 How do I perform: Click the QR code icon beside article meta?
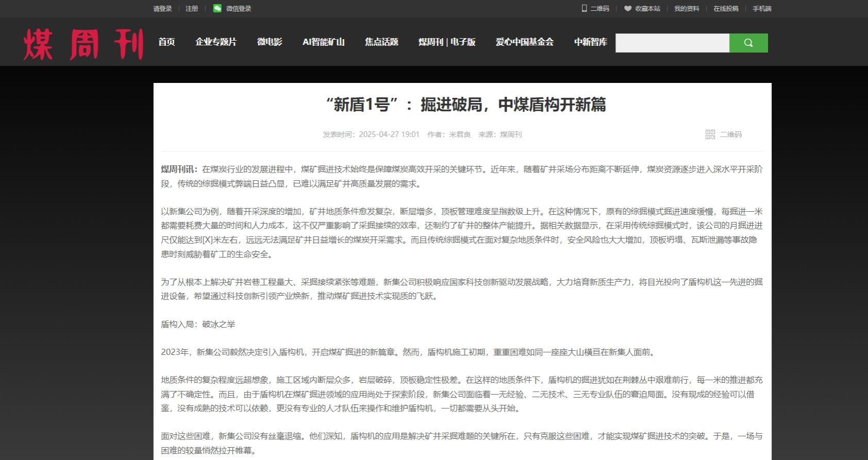[x=710, y=134]
